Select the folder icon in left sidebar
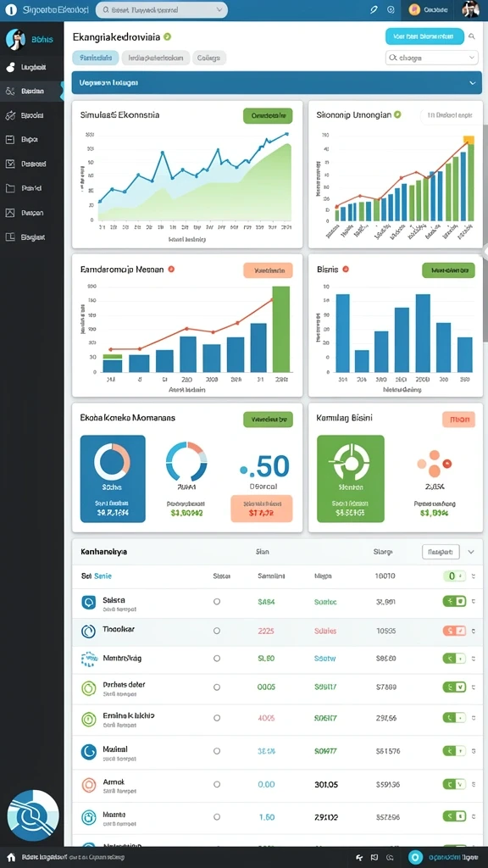The image size is (488, 868). [x=10, y=188]
